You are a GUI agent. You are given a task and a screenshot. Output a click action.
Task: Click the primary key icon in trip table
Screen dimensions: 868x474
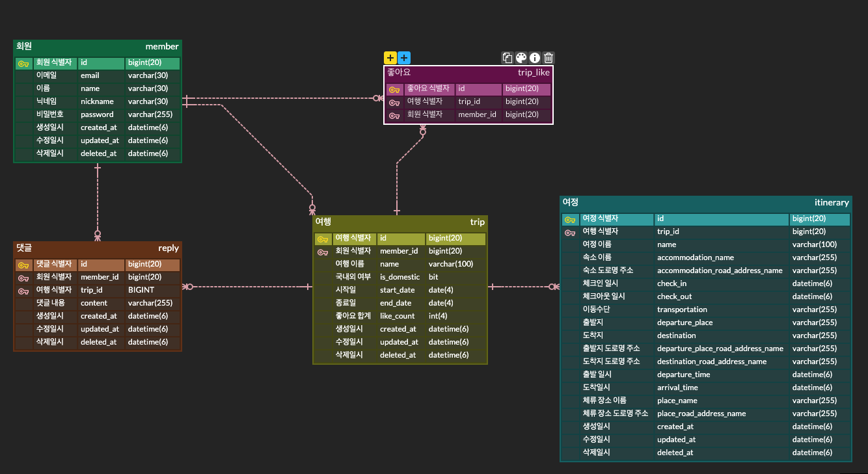tap(323, 239)
